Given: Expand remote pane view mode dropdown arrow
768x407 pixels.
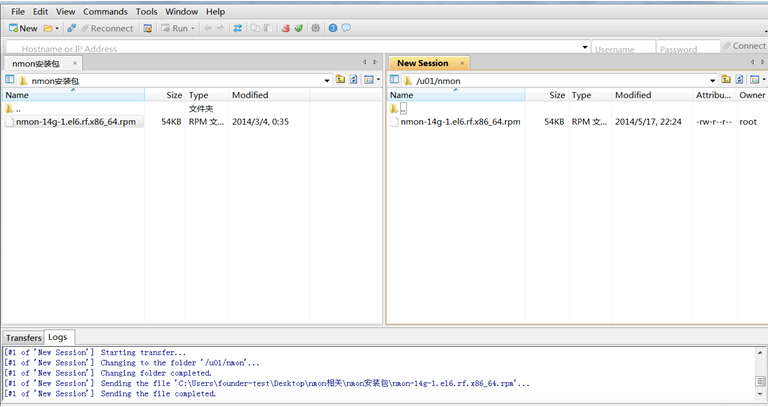Looking at the screenshot, I should coord(764,79).
